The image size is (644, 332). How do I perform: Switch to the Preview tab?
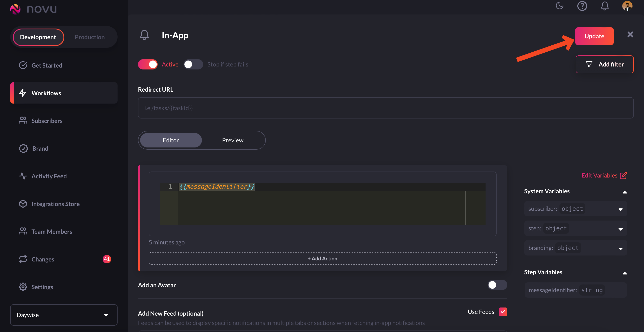click(233, 140)
